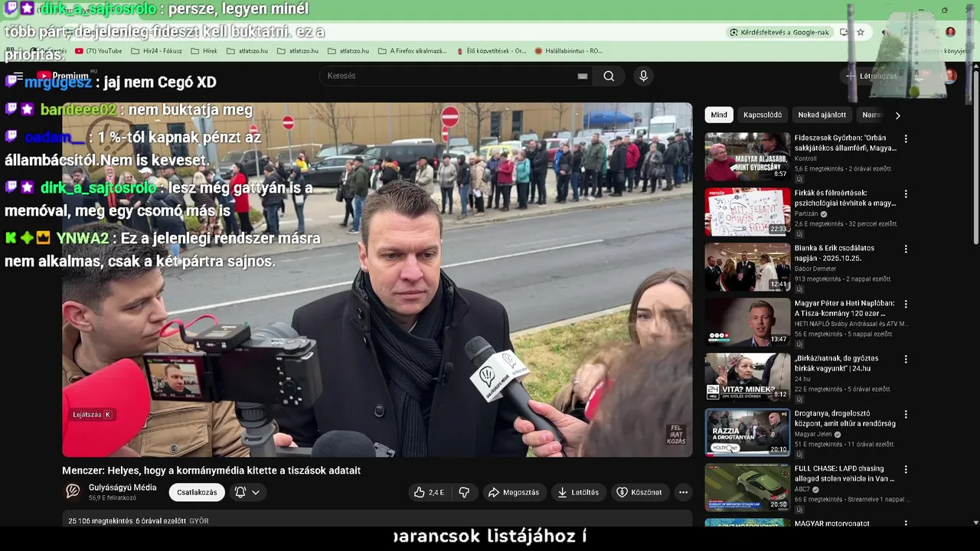Dislike the video with thumbs down

[464, 492]
